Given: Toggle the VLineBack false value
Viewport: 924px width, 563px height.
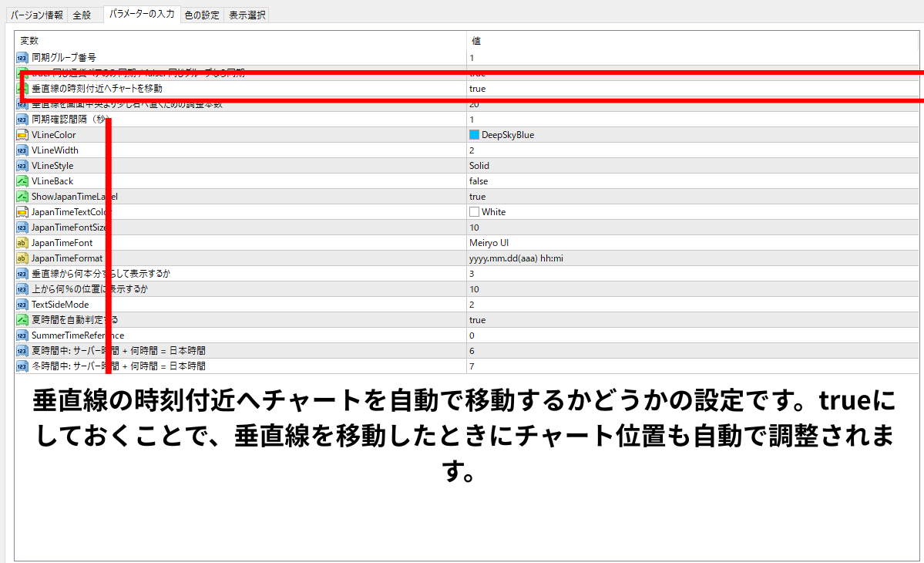Looking at the screenshot, I should [x=479, y=181].
